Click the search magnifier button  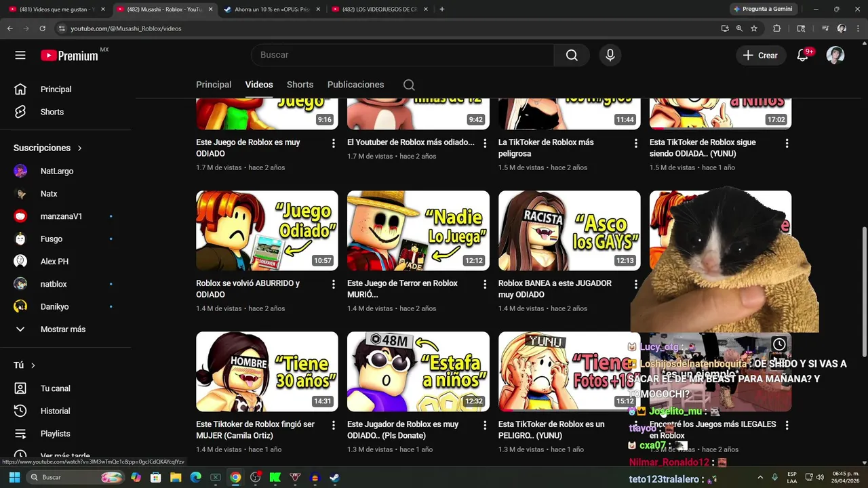pos(572,55)
